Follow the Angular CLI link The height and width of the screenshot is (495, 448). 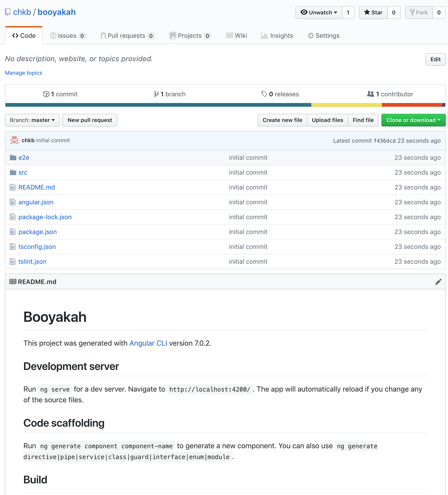(x=148, y=343)
